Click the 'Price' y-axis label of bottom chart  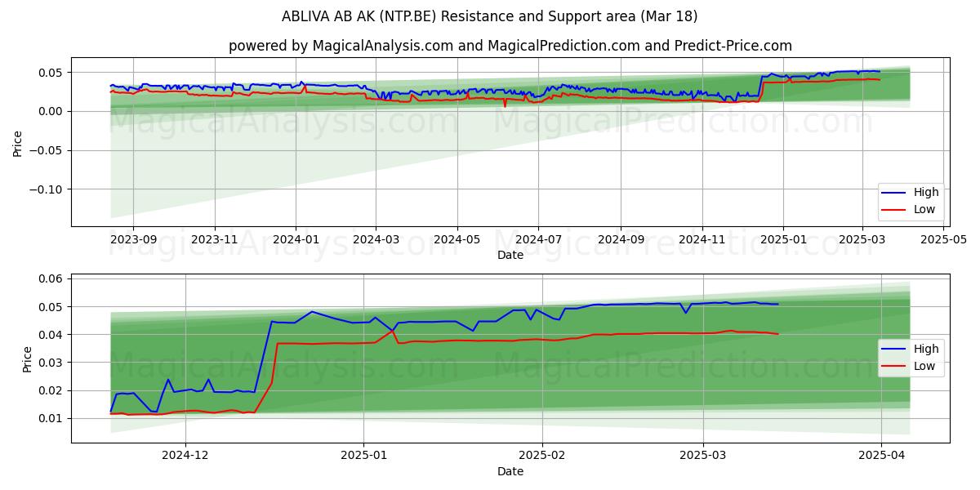28,359
